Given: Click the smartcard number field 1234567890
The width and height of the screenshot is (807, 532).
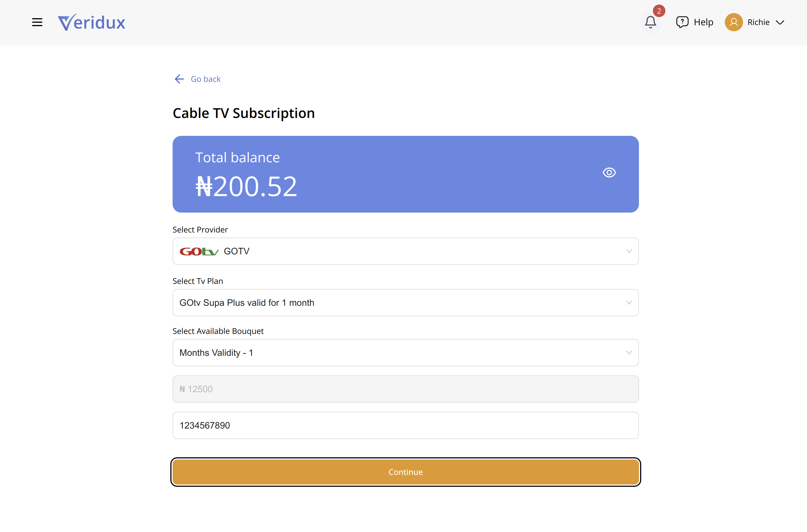Looking at the screenshot, I should 405,425.
